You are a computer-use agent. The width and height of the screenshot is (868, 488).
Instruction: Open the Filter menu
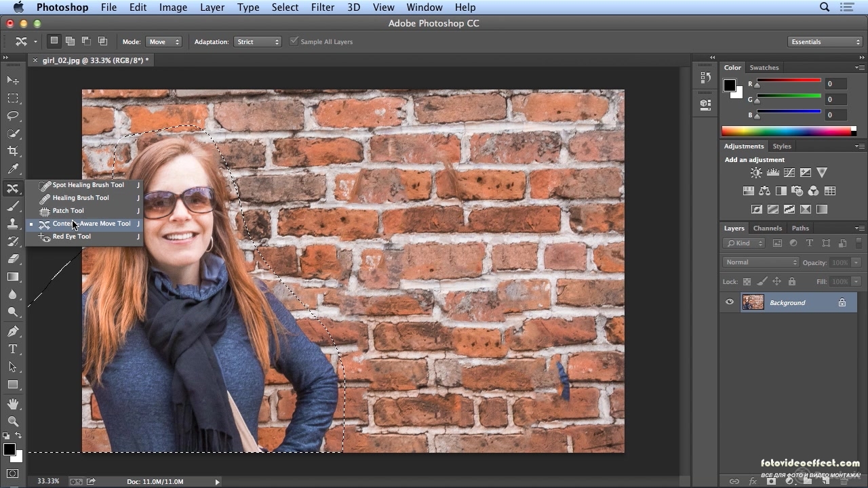click(323, 7)
